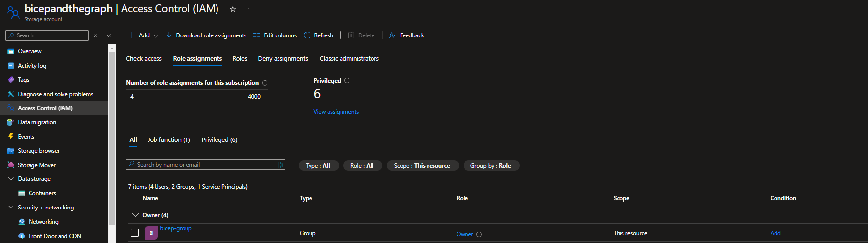This screenshot has height=243, width=868.
Task: Click the Front Door and CDN icon
Action: (22, 236)
